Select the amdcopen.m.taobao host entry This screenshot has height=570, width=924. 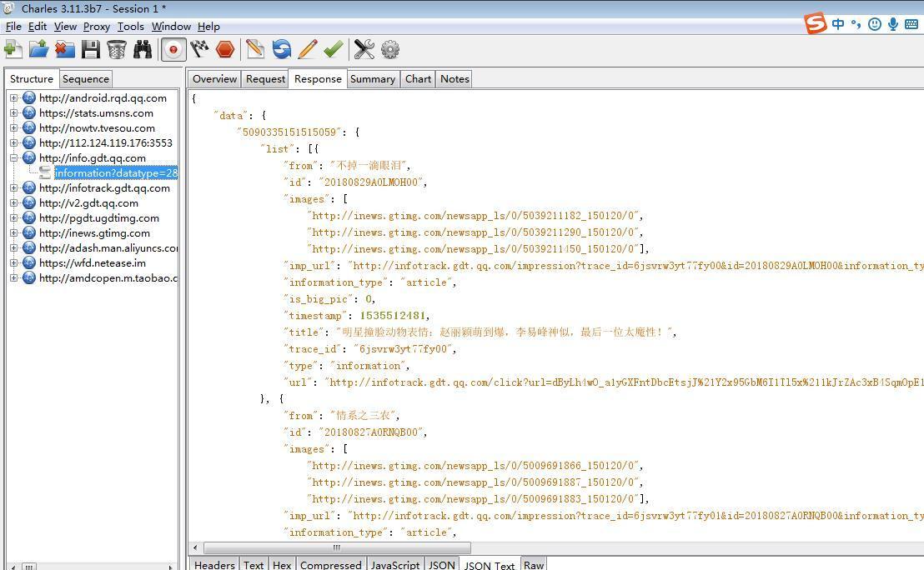pos(108,278)
